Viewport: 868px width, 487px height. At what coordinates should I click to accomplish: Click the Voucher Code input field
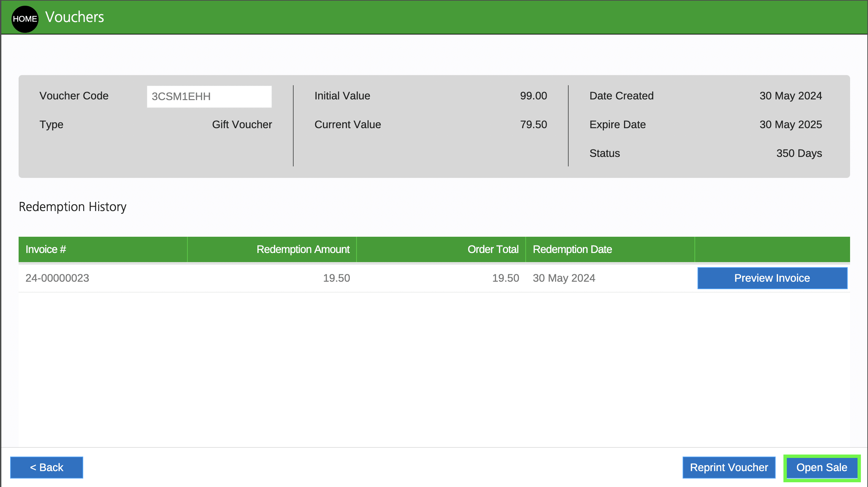(209, 96)
